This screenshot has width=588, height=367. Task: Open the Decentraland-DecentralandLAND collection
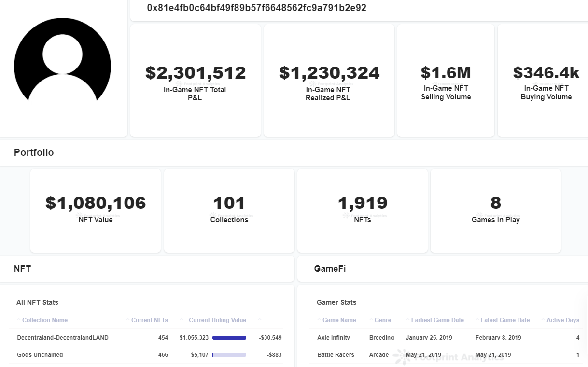pyautogui.click(x=62, y=337)
